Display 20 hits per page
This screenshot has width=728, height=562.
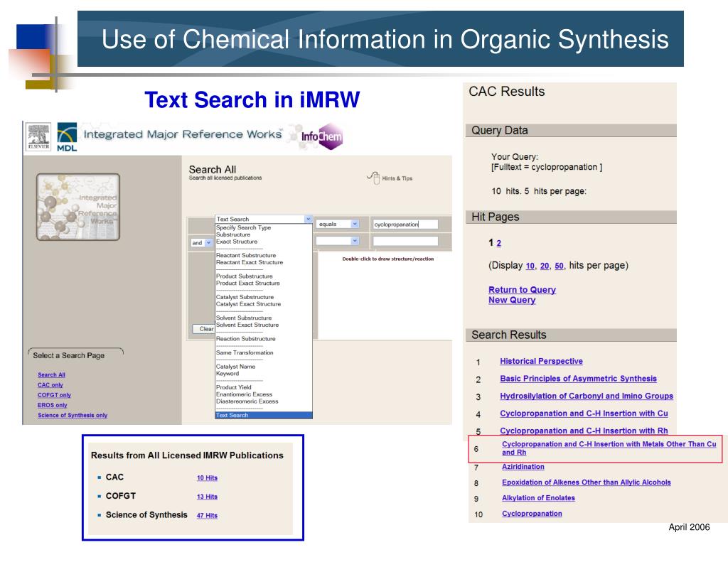click(x=545, y=266)
